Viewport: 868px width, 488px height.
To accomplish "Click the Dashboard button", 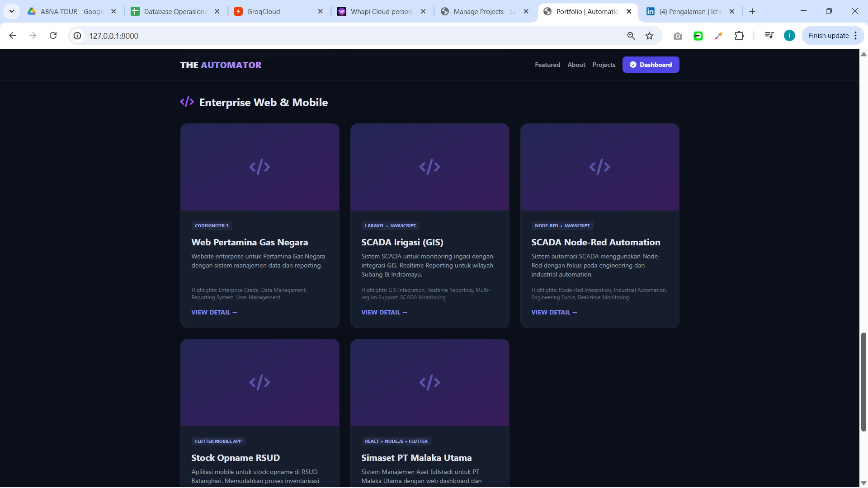I will coord(651,65).
